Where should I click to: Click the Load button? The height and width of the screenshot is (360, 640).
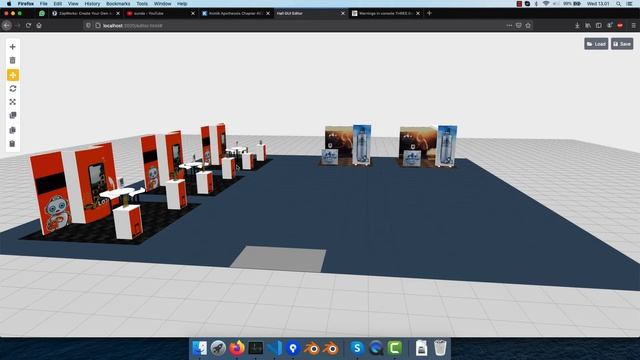tap(596, 44)
